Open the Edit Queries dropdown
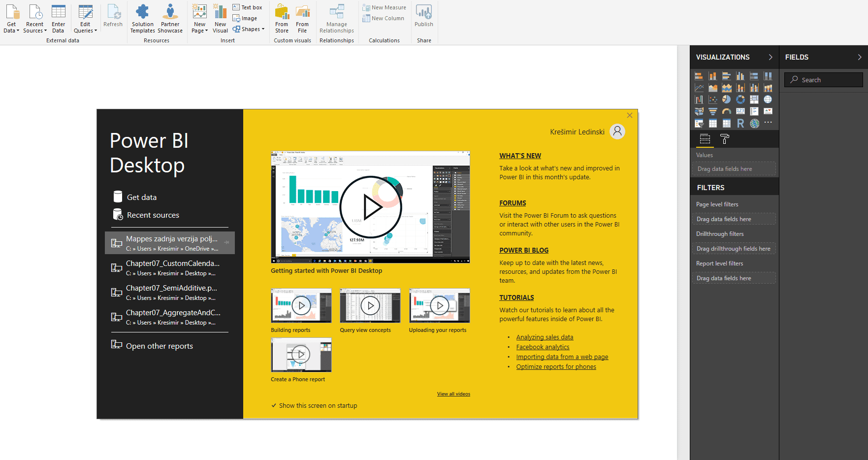The width and height of the screenshot is (868, 460). [x=85, y=19]
